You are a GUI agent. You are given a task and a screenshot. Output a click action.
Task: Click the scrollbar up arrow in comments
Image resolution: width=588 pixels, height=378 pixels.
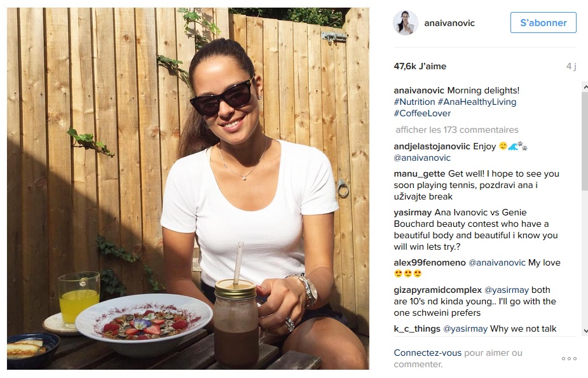[x=585, y=87]
